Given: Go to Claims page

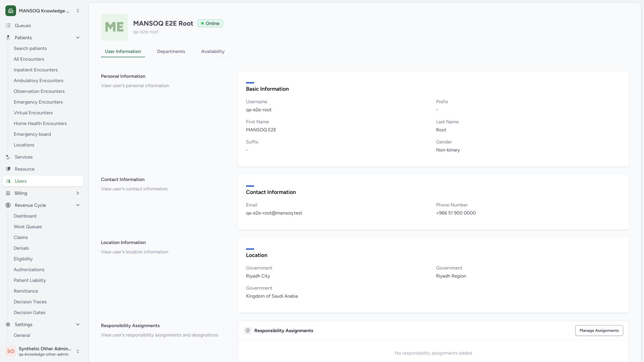Looking at the screenshot, I should coord(21,237).
